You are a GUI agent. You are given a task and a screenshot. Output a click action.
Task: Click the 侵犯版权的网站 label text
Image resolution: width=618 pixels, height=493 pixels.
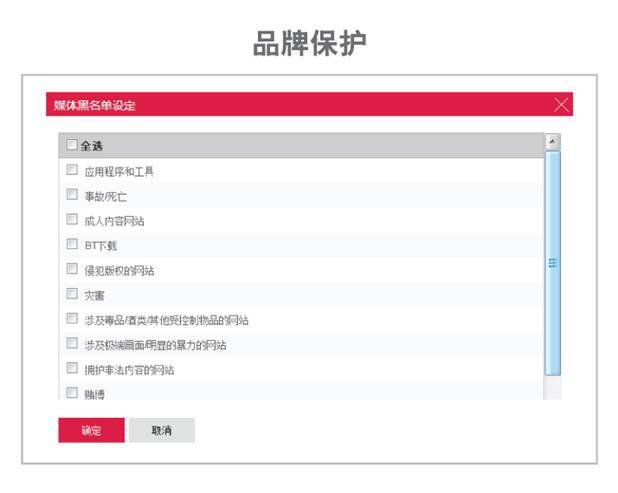pos(119,271)
